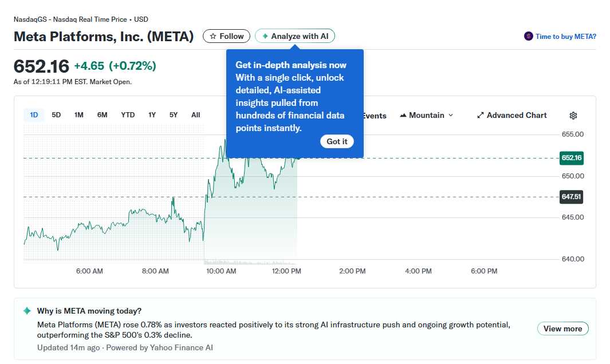The image size is (610, 364).
Task: Click the sparkle icon on Analyze with AI
Action: (265, 35)
